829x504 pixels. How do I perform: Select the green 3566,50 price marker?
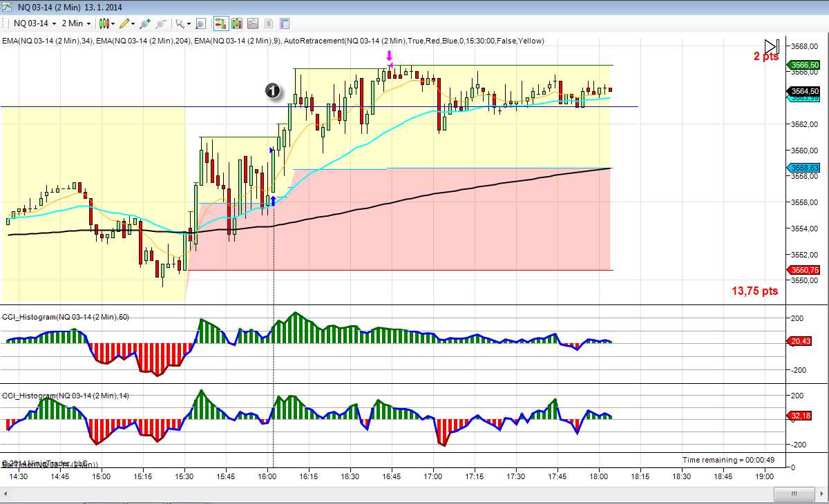coord(805,64)
